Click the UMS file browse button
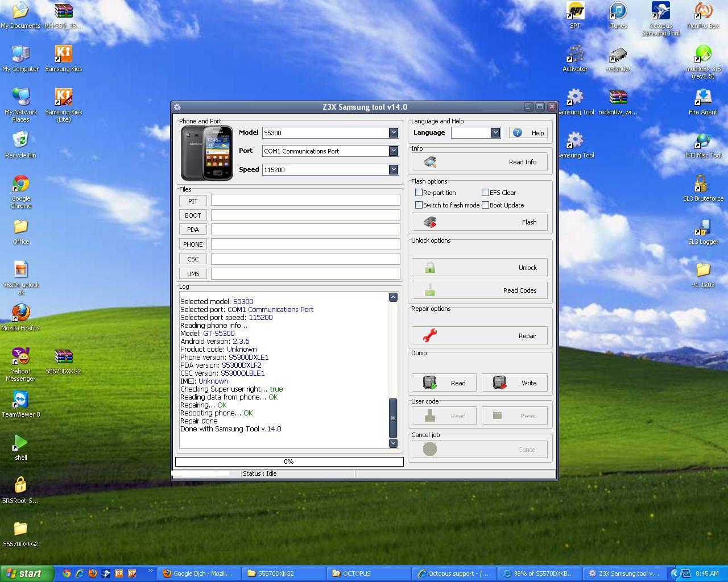 coord(193,274)
